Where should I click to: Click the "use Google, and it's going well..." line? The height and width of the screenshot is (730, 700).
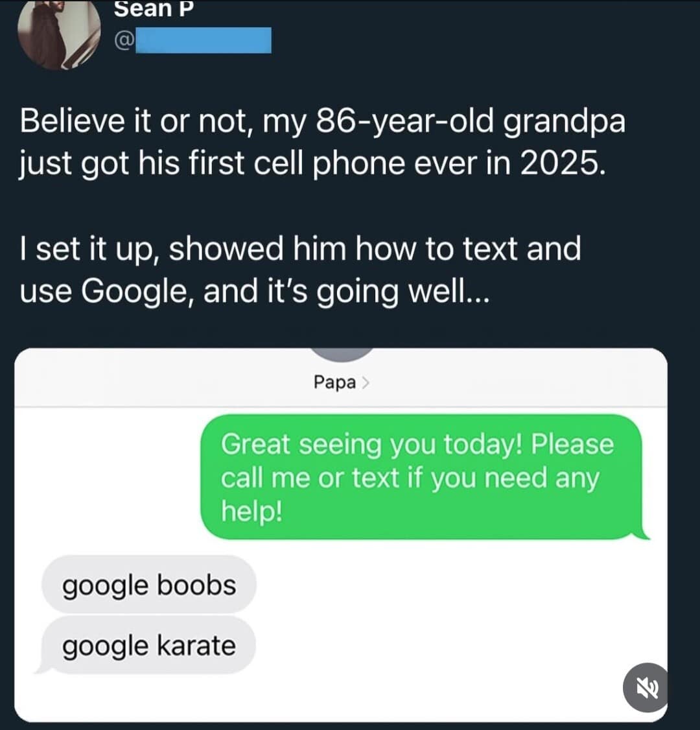[x=255, y=291]
